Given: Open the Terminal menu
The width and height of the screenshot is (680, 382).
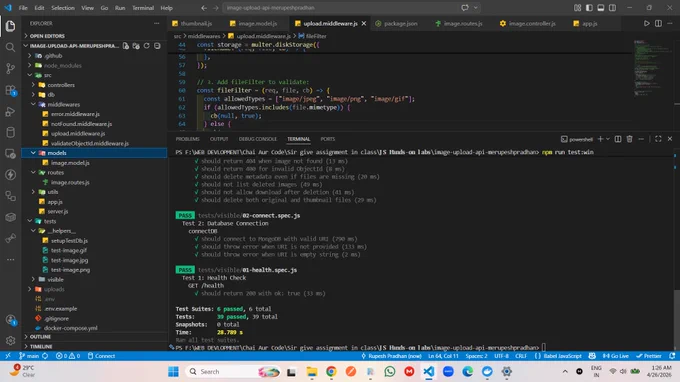Looking at the screenshot, I should pyautogui.click(x=143, y=8).
